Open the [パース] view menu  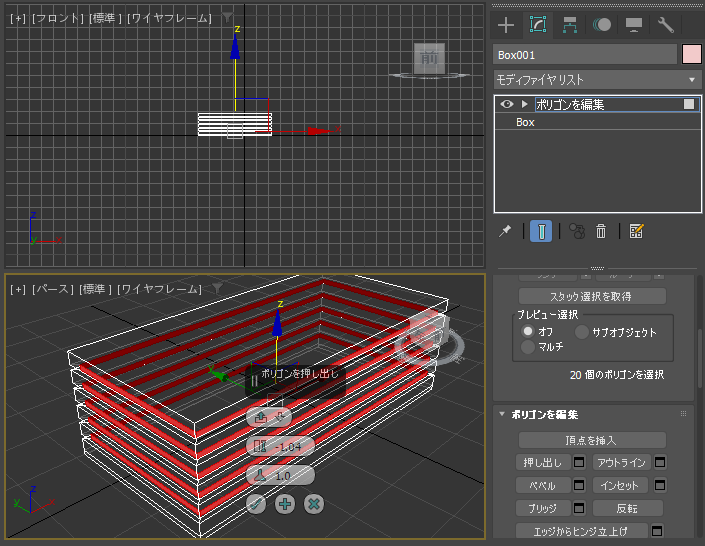point(53,289)
